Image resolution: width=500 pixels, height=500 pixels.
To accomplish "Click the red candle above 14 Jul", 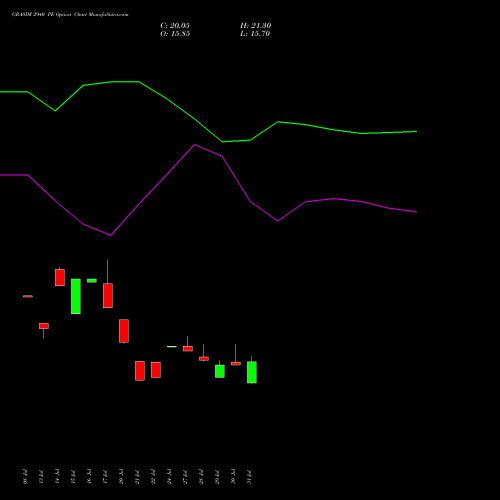I will [x=60, y=277].
